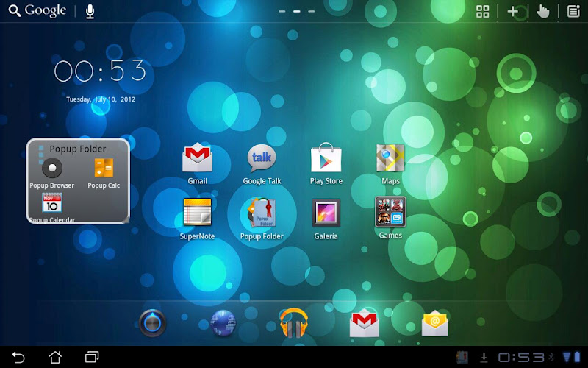Open Popup Calendar in the folder widget
Viewport: 588px width, 368px height.
point(52,208)
